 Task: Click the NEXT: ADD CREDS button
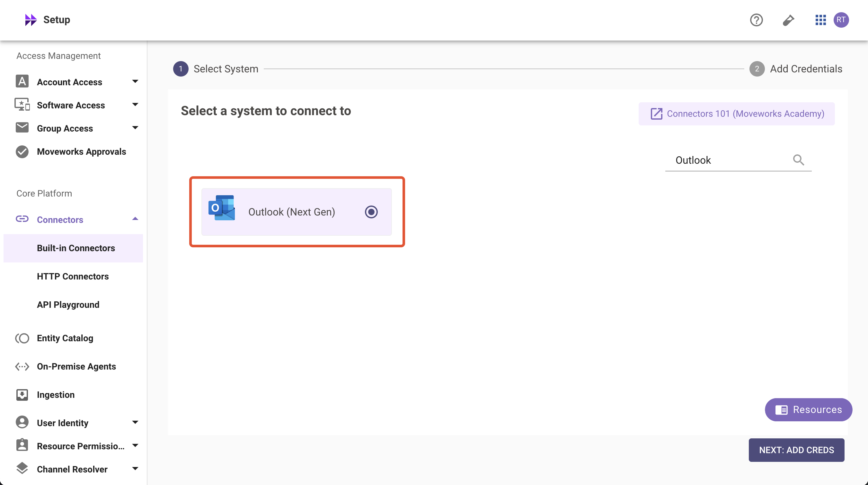coord(796,450)
